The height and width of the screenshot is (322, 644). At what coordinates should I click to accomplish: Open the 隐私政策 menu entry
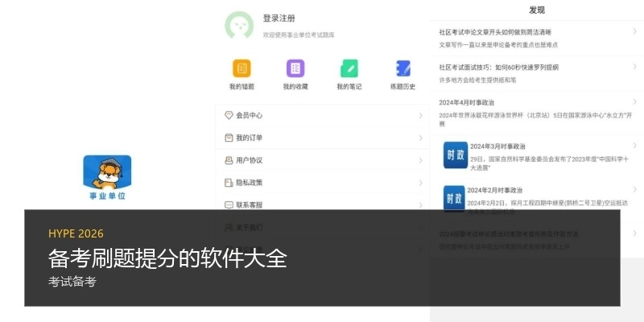323,183
